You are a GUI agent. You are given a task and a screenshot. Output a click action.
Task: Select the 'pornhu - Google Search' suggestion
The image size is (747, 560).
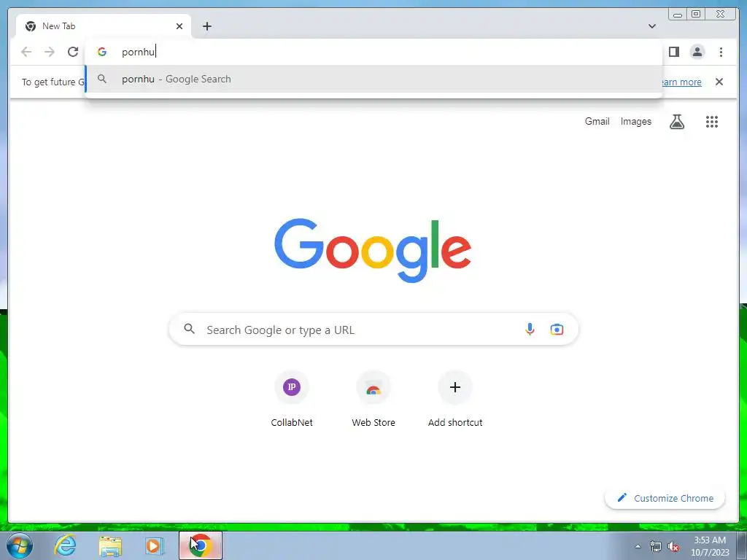[x=373, y=79]
